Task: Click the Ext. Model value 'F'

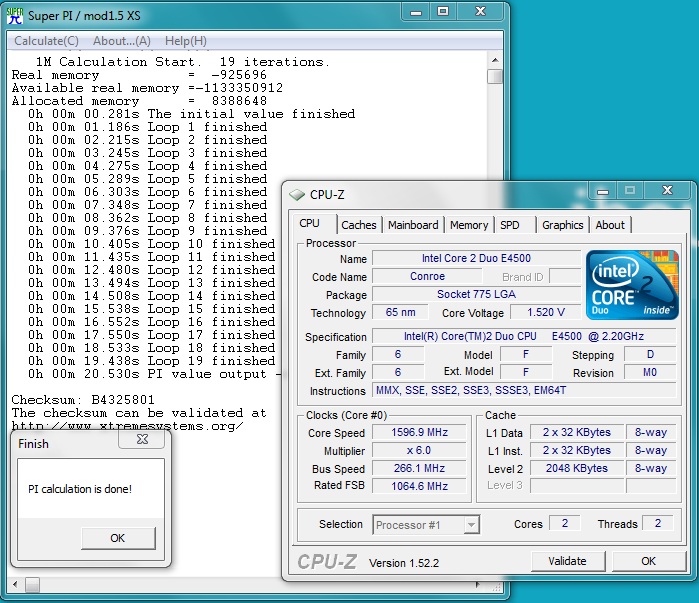Action: coord(526,372)
